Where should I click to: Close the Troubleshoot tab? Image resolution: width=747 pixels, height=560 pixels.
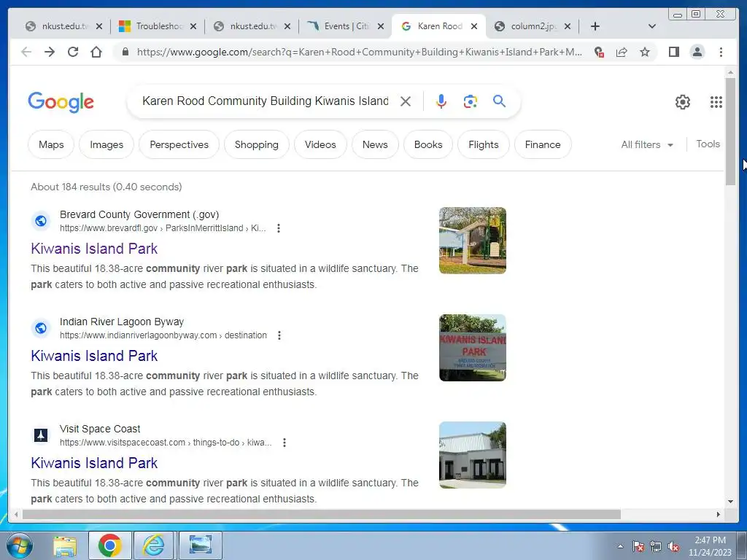click(x=193, y=26)
